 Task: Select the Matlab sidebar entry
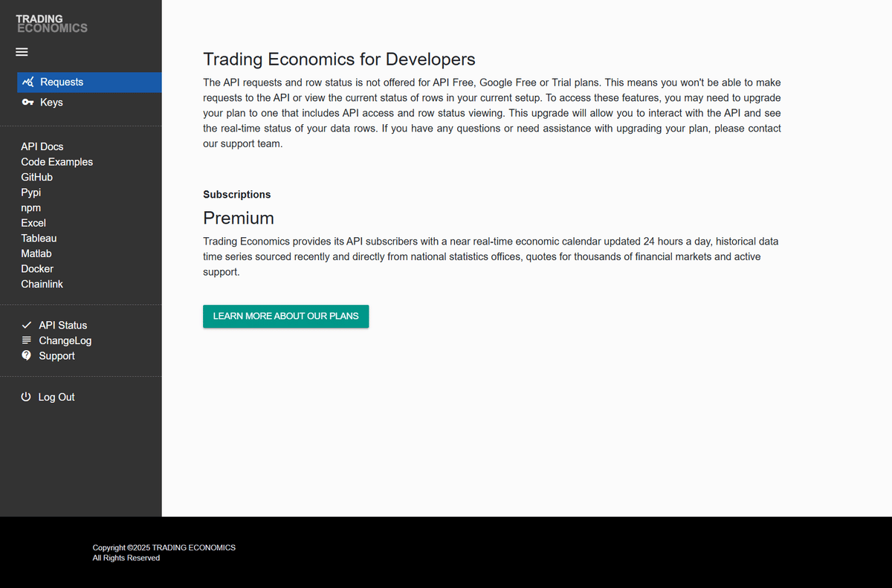[x=36, y=253]
